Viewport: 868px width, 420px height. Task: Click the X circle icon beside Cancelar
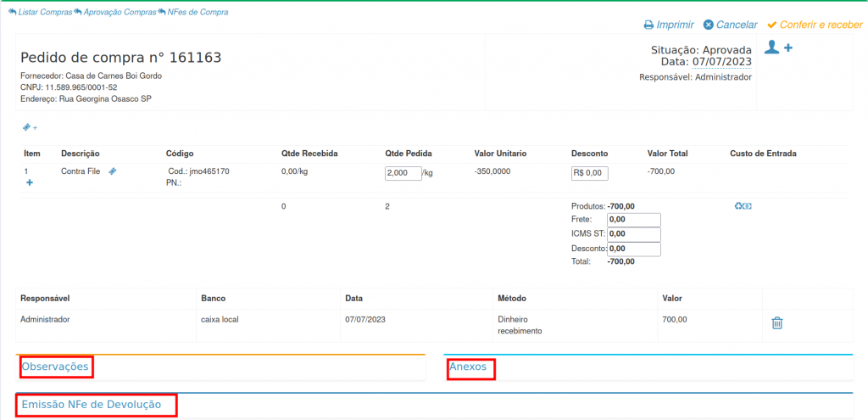[x=709, y=25]
